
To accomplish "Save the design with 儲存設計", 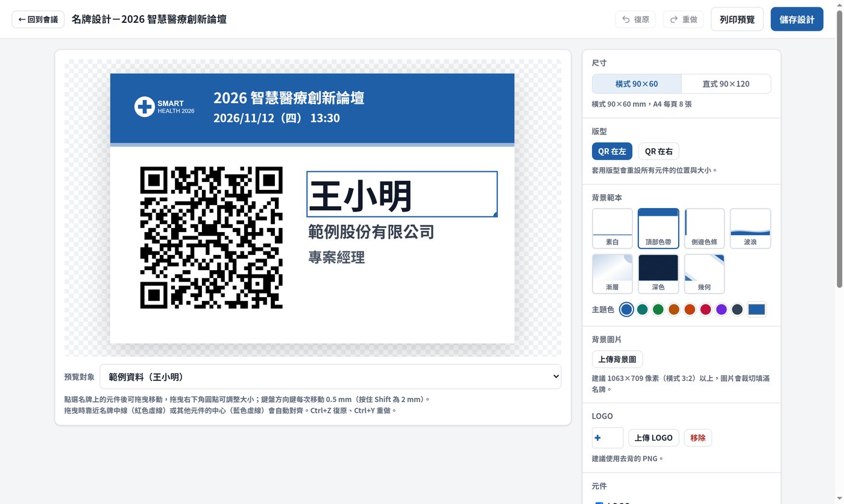I will 797,19.
